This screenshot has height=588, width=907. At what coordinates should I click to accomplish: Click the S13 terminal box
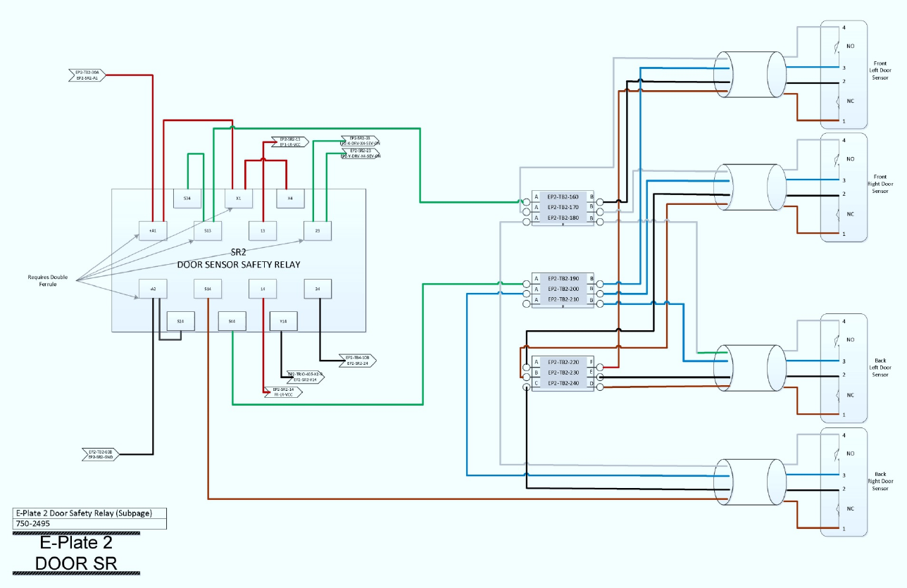(x=208, y=230)
